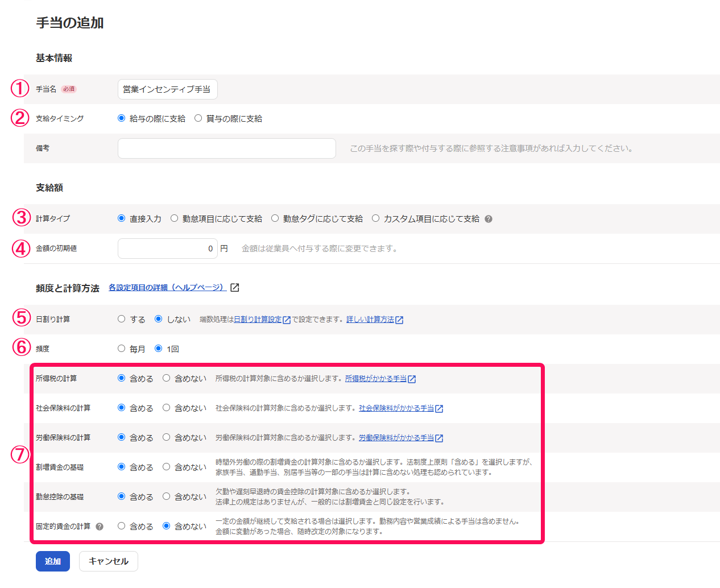Choose 直接入力 calculation type
The image size is (720, 588).
click(121, 218)
